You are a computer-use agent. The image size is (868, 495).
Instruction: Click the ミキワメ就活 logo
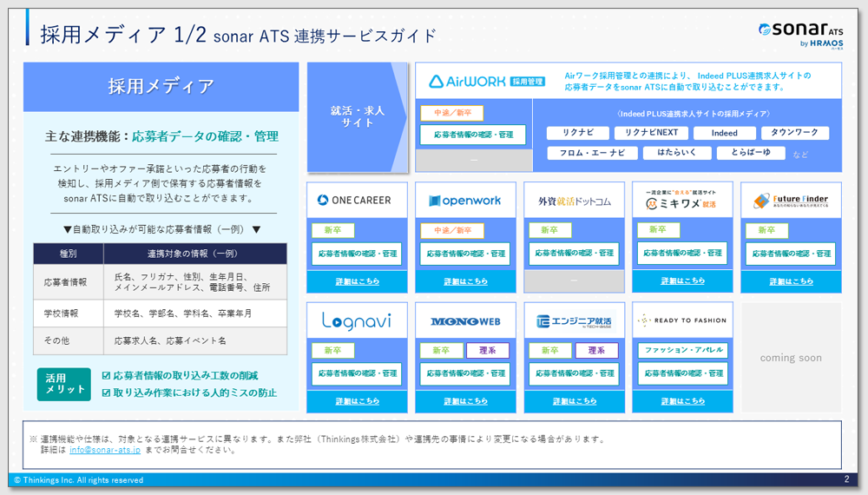(x=681, y=200)
